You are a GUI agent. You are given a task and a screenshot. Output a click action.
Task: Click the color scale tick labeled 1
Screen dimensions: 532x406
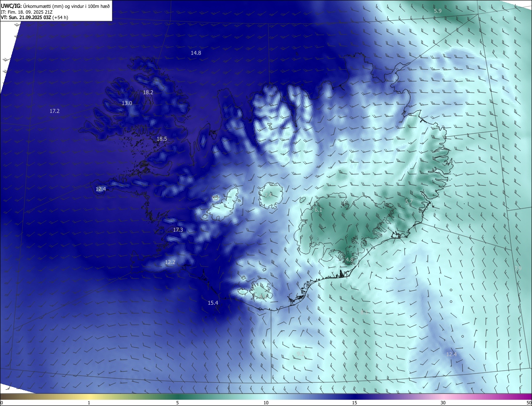[89, 403]
